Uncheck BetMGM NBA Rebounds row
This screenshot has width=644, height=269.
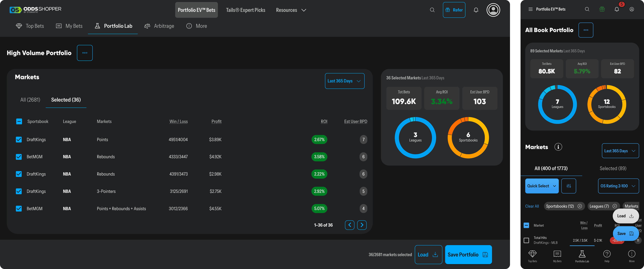[x=19, y=157]
